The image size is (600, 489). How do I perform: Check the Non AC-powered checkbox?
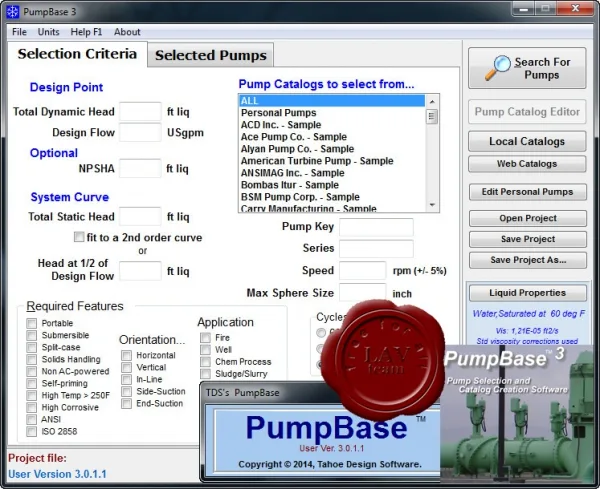click(31, 372)
